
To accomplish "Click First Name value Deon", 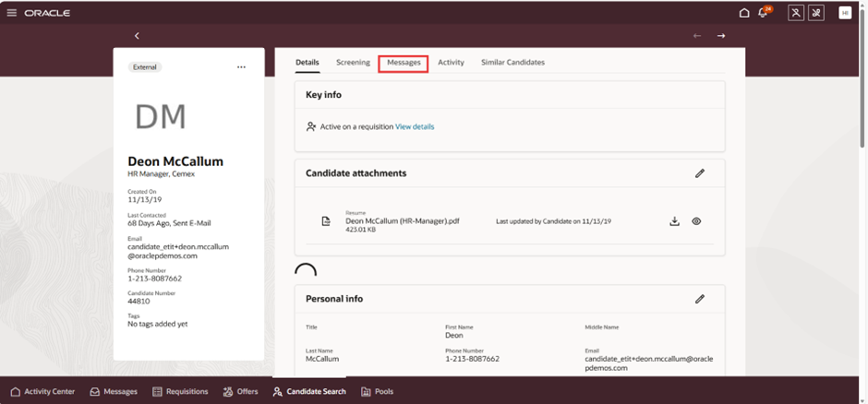I will 454,335.
